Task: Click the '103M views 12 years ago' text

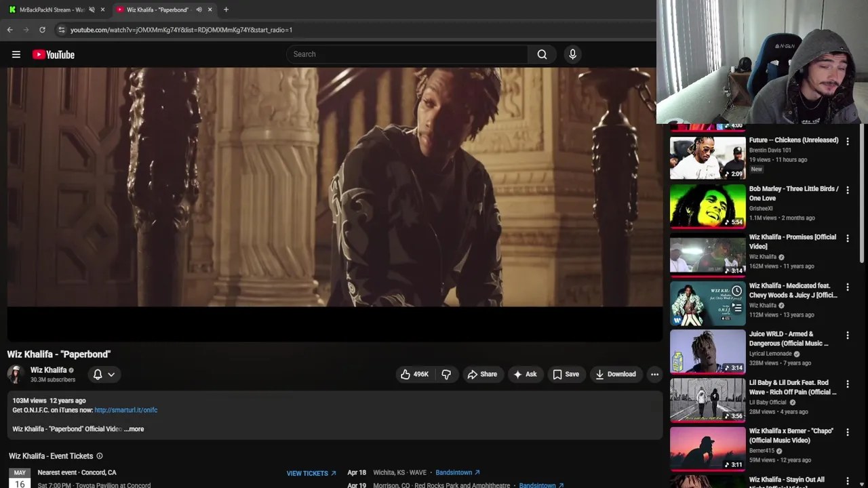Action: click(x=49, y=401)
